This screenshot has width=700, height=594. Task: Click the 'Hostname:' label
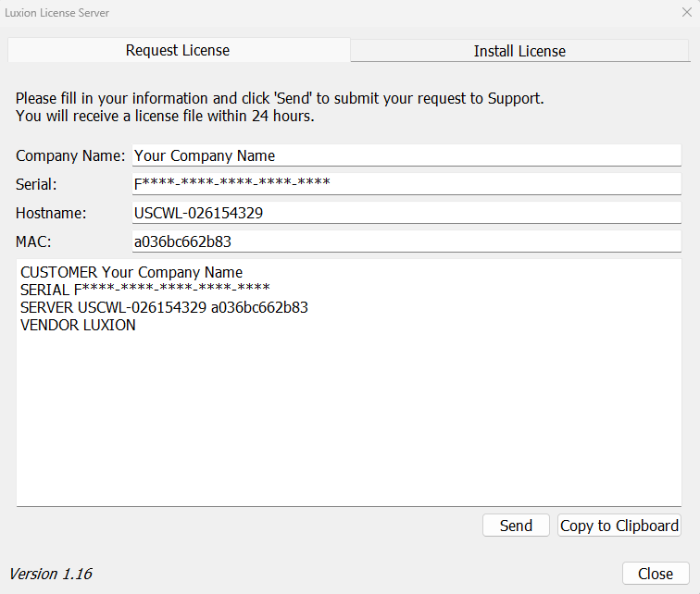tap(51, 213)
